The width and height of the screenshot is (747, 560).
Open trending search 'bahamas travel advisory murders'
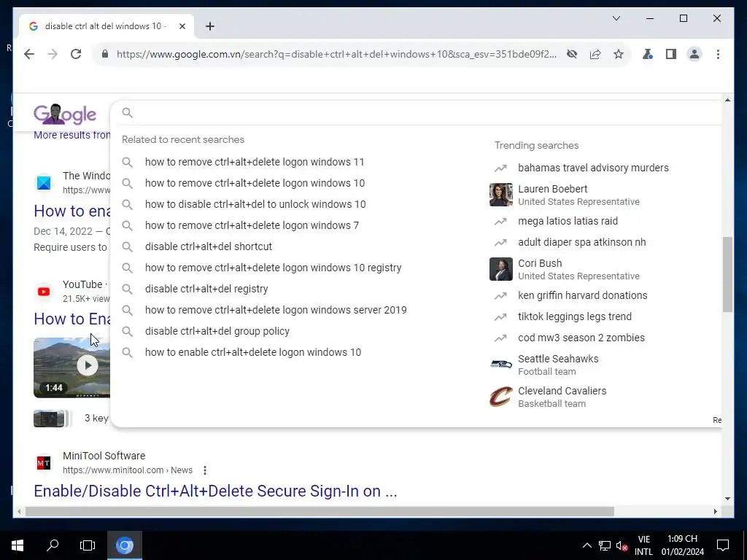(593, 168)
